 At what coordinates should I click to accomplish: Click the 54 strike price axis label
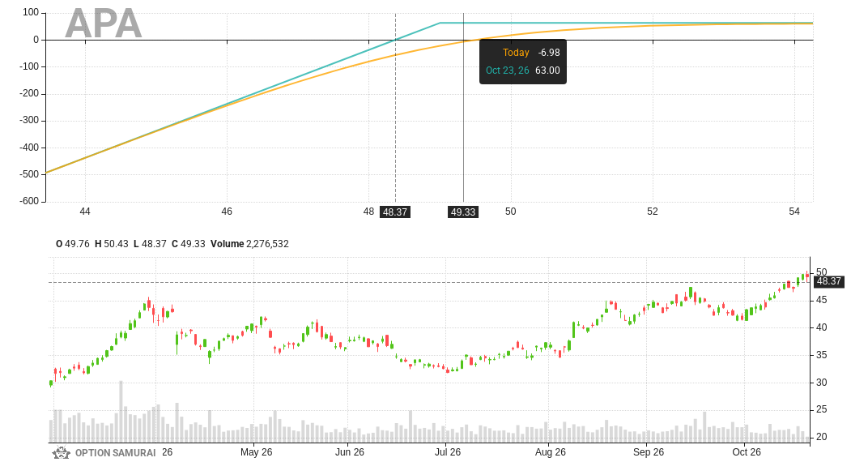(x=794, y=212)
